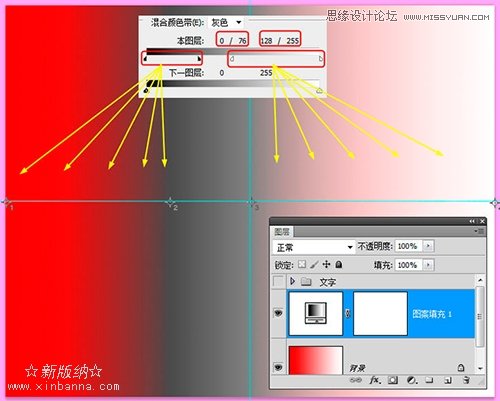The image size is (500, 401).
Task: Click the mask link chain on 图案填充 1
Action: (x=348, y=313)
